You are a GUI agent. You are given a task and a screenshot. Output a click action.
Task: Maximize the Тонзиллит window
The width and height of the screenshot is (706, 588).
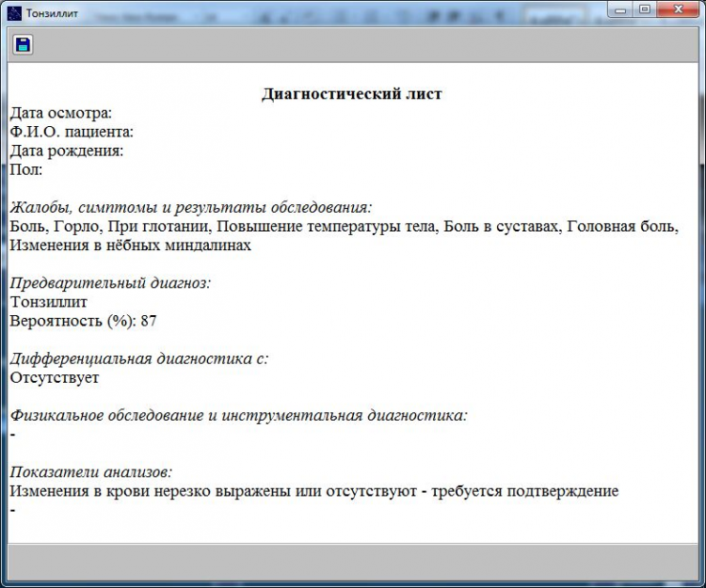(x=645, y=9)
